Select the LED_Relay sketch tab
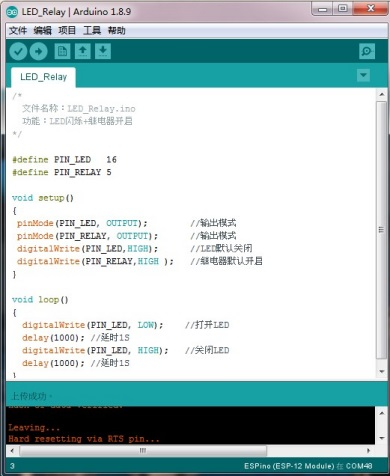The image size is (390, 476). click(43, 77)
